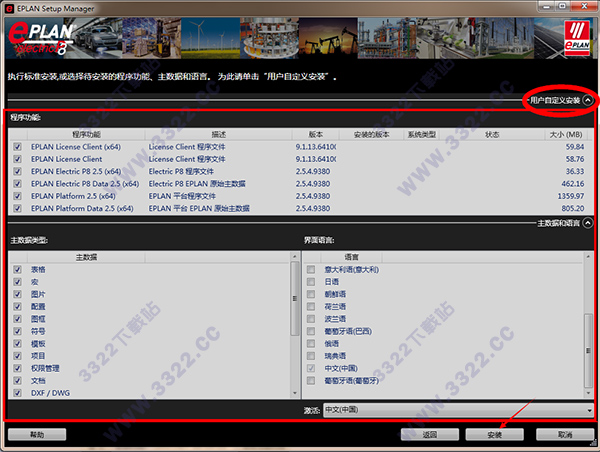The height and width of the screenshot is (452, 600).
Task: Click the 帮助 button
Action: pos(37,434)
